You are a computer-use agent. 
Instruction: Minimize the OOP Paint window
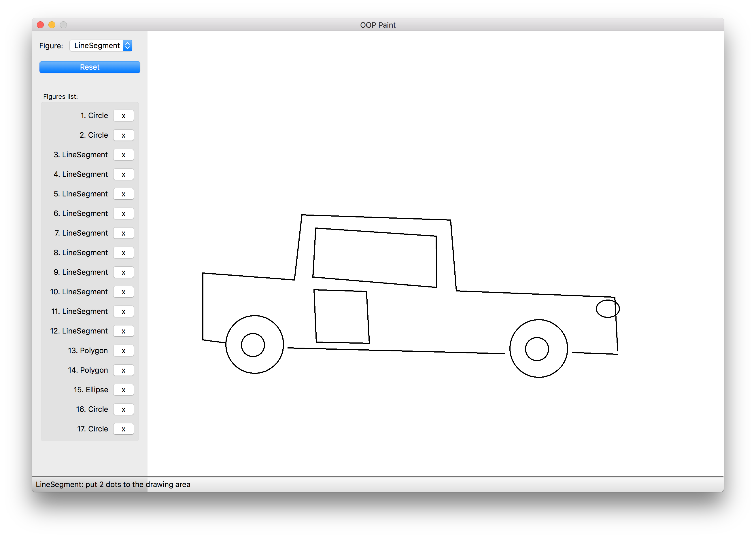pos(52,25)
